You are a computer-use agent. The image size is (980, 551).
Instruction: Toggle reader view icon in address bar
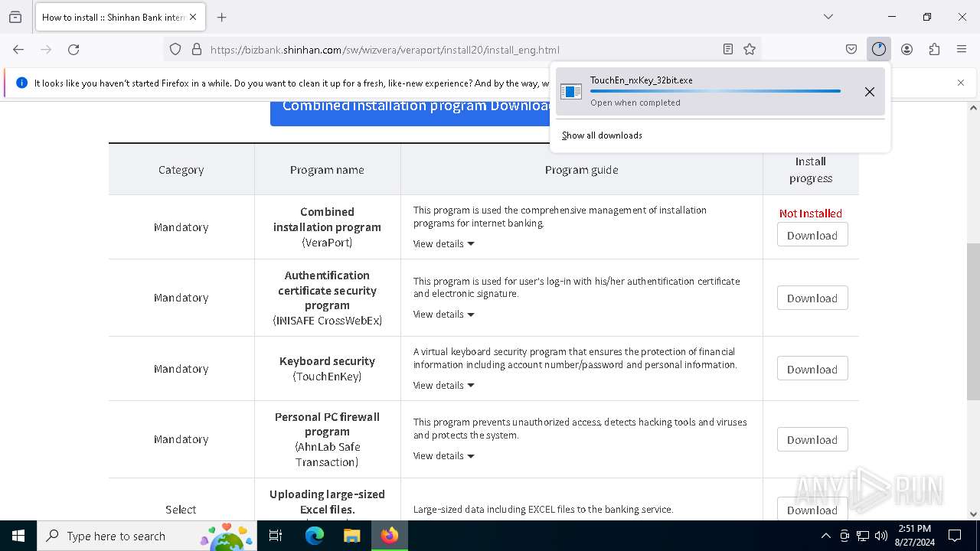(x=728, y=49)
